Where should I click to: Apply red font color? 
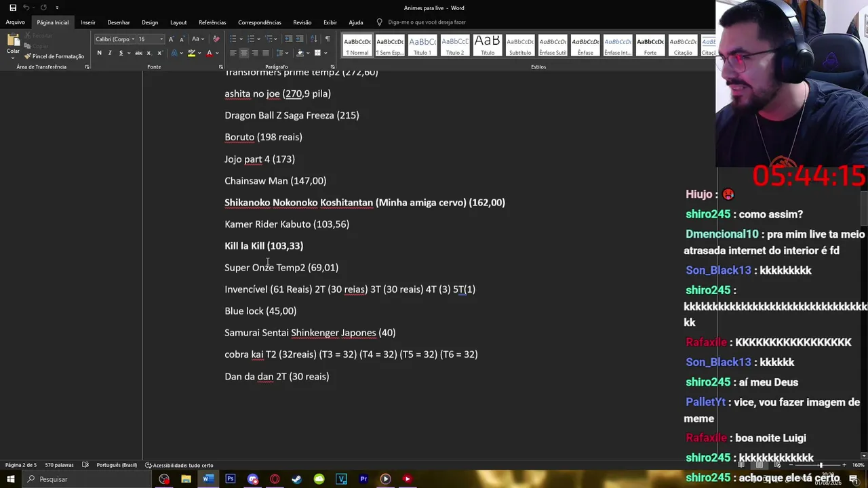(x=208, y=53)
